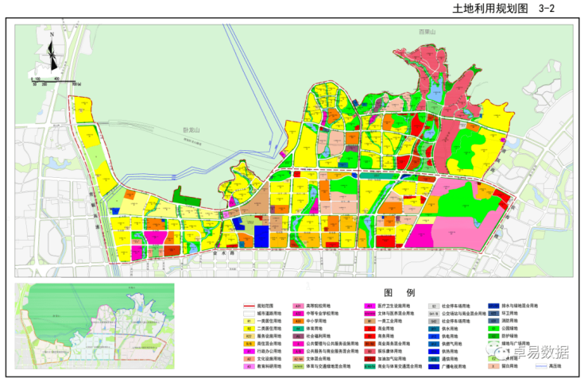Click the 公共服务与商业服务混合用地 label
The image size is (588, 378).
(333, 352)
